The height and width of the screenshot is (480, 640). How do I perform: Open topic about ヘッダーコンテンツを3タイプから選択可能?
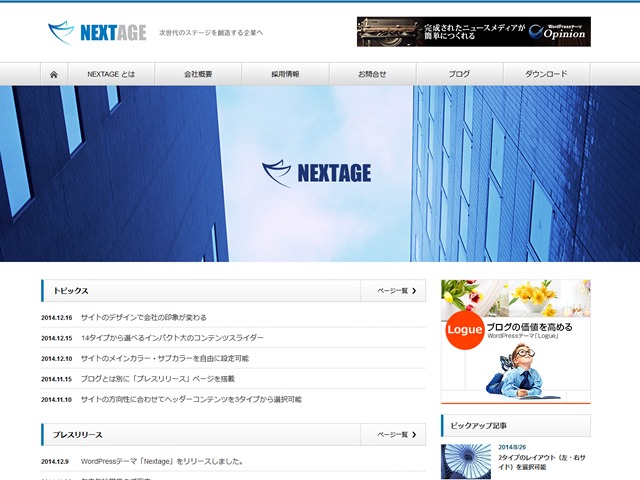click(191, 399)
